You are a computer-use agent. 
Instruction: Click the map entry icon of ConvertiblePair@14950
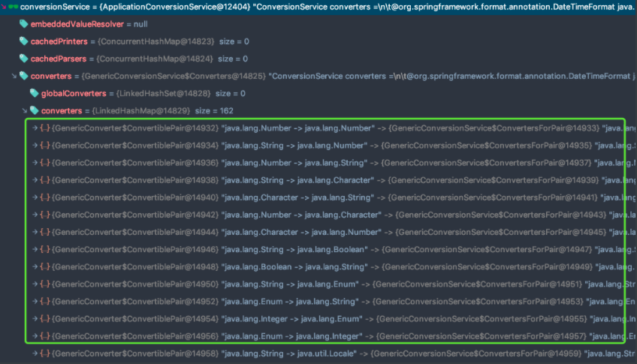(44, 284)
